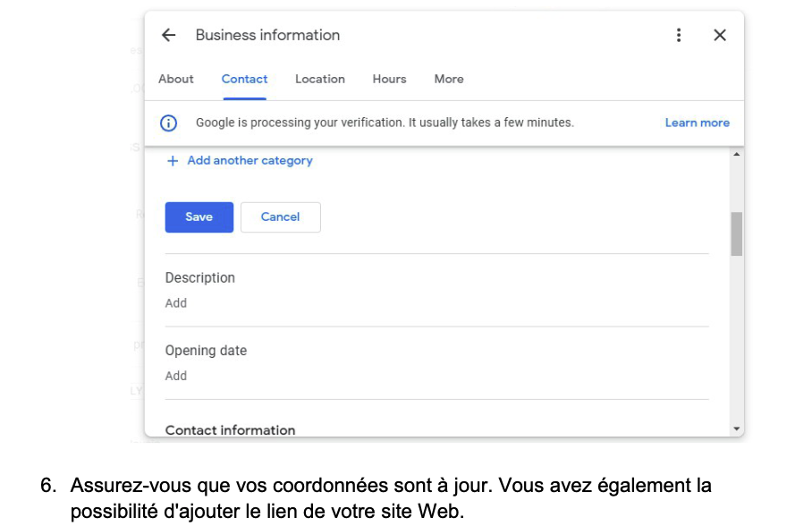Add a business Description

176,303
